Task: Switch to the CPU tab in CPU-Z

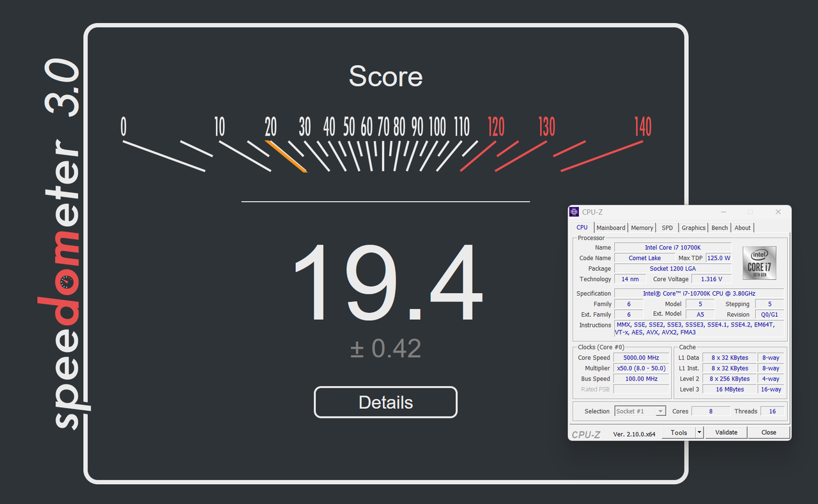Action: (582, 227)
